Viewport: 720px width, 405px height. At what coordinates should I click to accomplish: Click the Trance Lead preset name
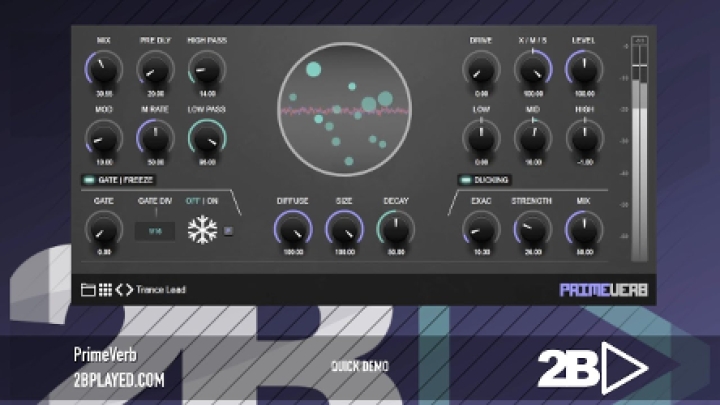[x=161, y=290]
